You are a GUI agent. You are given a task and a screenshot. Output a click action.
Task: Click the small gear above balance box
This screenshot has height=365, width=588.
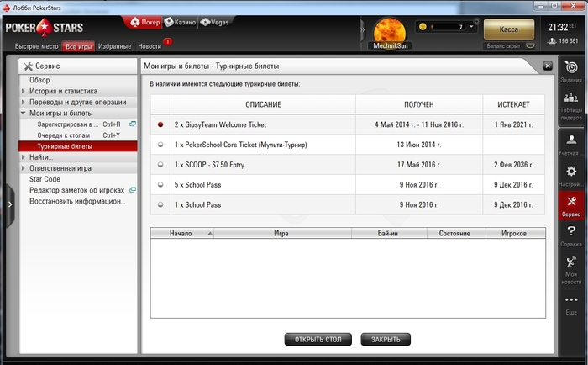pyautogui.click(x=476, y=21)
